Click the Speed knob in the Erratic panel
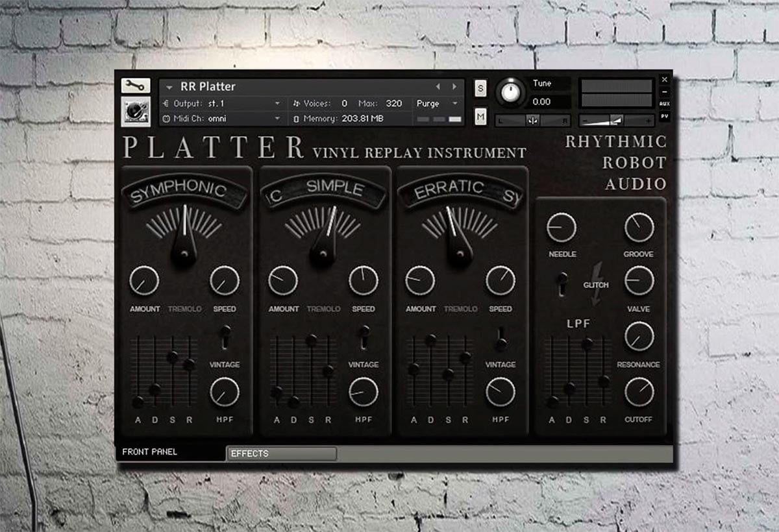 click(501, 281)
